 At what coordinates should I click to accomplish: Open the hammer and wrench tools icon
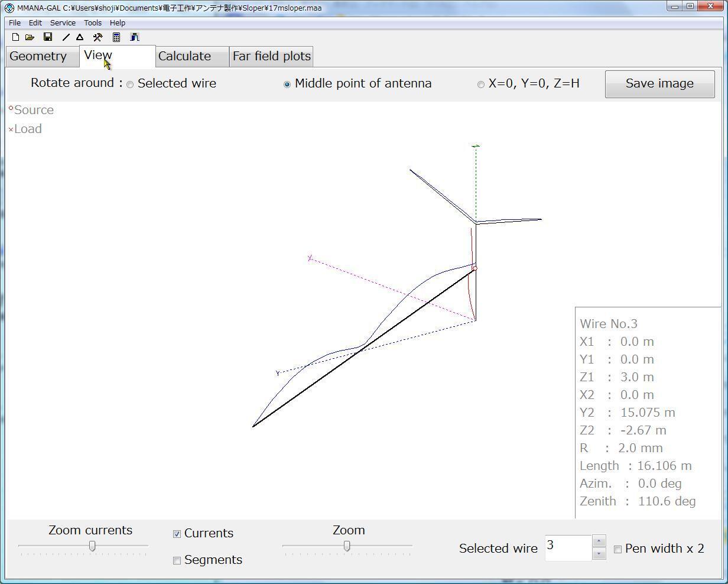(x=97, y=37)
